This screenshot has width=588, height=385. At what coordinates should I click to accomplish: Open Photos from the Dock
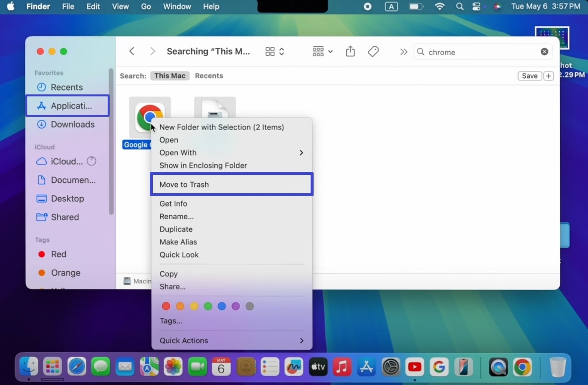tap(173, 366)
